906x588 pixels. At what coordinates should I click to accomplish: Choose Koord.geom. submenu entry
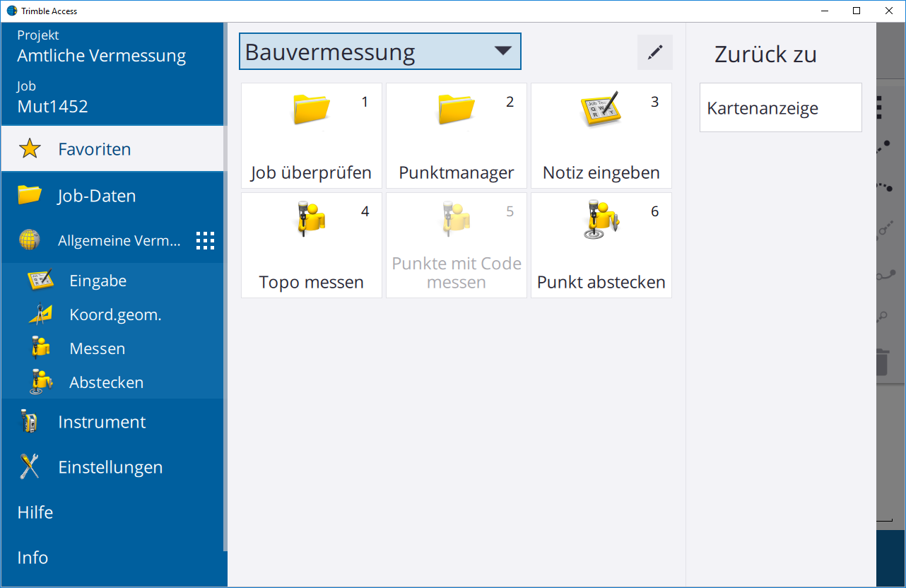pos(115,314)
